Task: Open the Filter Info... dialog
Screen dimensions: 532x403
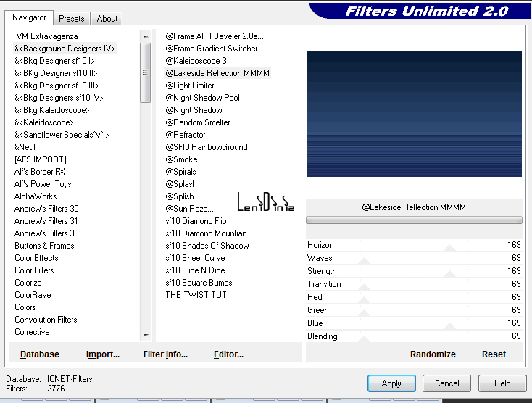Action: click(x=165, y=354)
